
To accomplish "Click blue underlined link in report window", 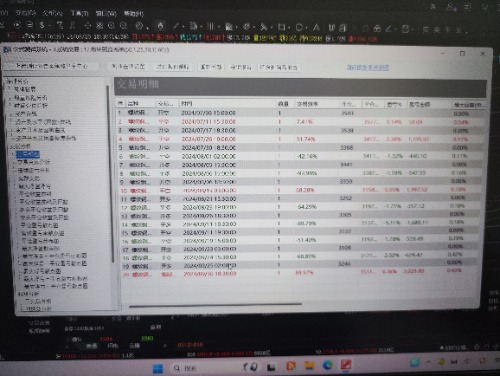I will point(368,68).
